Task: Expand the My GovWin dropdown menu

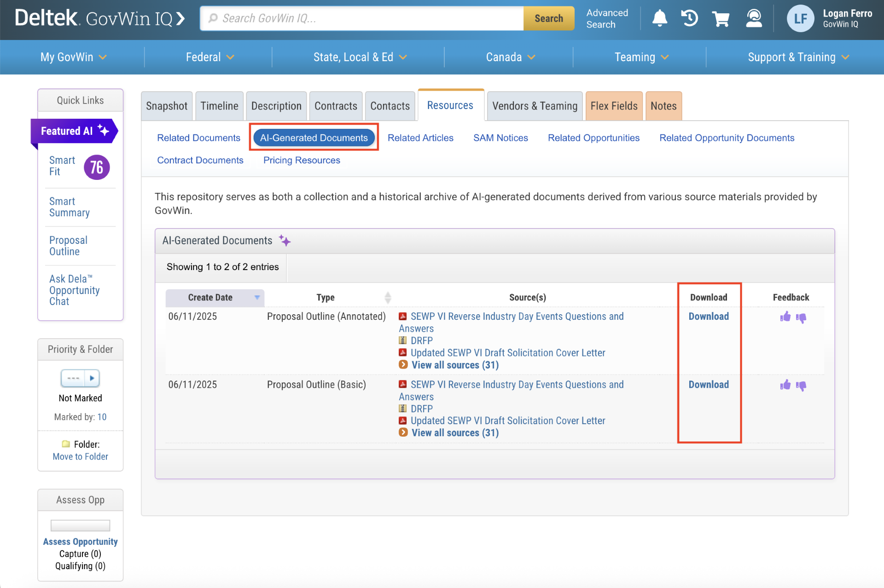Action: pyautogui.click(x=73, y=57)
